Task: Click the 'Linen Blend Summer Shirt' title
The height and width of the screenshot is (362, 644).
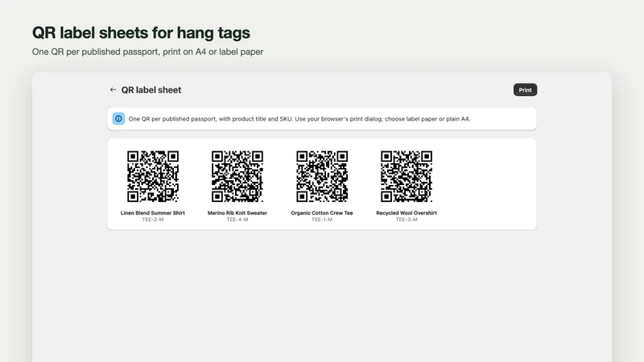Action: (153, 212)
